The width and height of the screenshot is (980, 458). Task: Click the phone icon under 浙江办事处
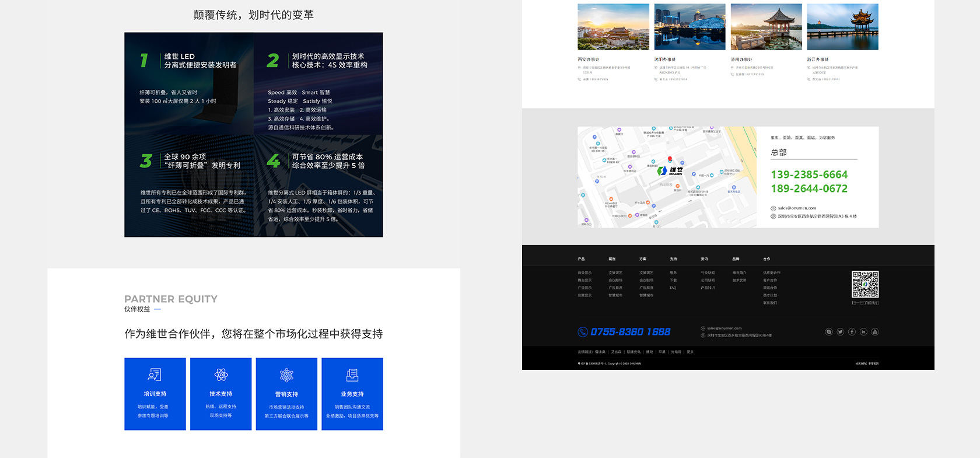(809, 79)
